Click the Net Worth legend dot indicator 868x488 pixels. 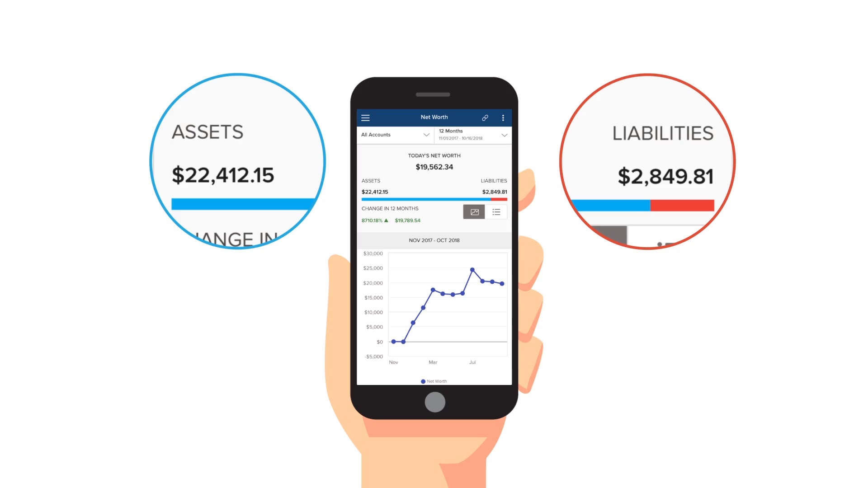[x=421, y=381]
